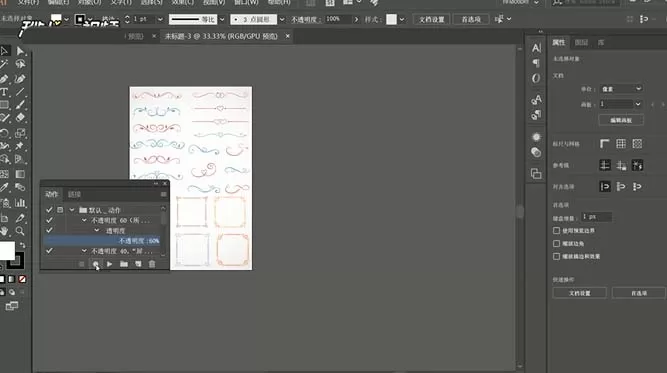Toggle checkmark for 不透明度 40 action

pyautogui.click(x=49, y=251)
